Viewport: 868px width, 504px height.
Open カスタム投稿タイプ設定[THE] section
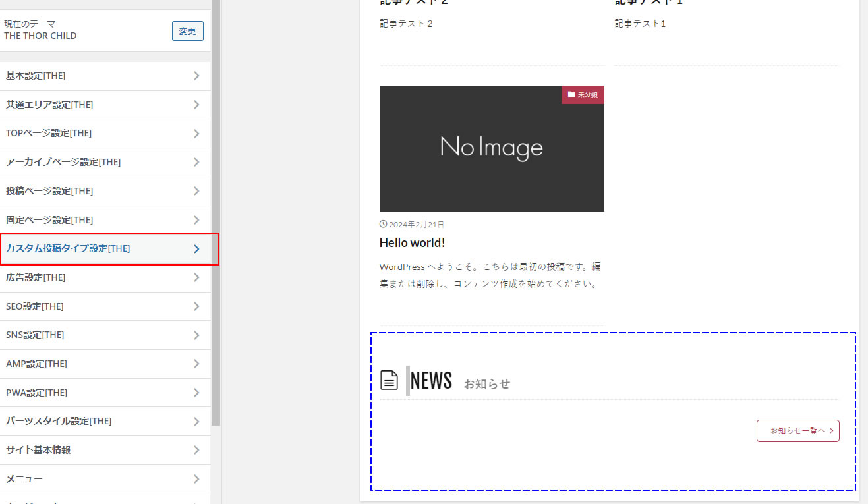click(105, 249)
